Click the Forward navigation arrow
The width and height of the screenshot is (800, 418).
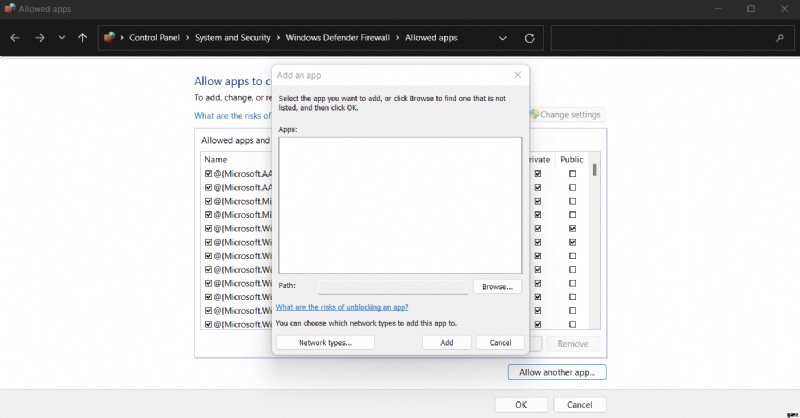[x=39, y=38]
